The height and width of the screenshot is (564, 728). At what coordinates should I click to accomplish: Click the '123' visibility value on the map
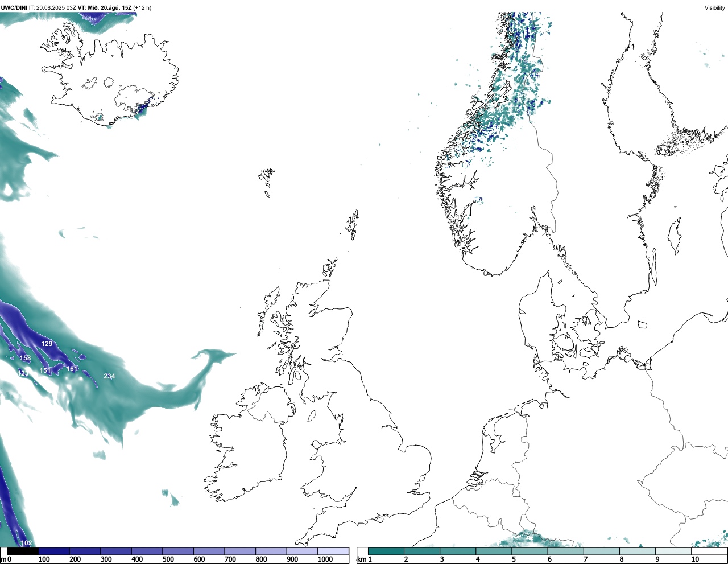coord(23,373)
